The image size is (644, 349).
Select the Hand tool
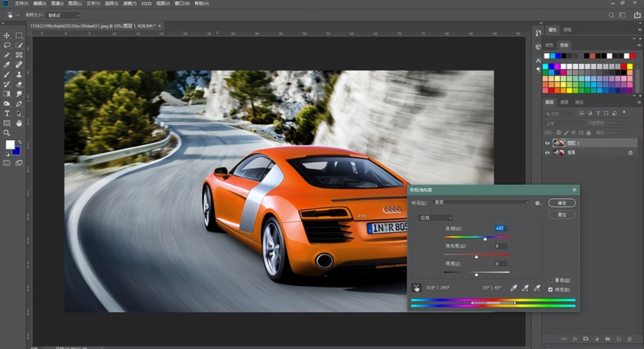19,123
